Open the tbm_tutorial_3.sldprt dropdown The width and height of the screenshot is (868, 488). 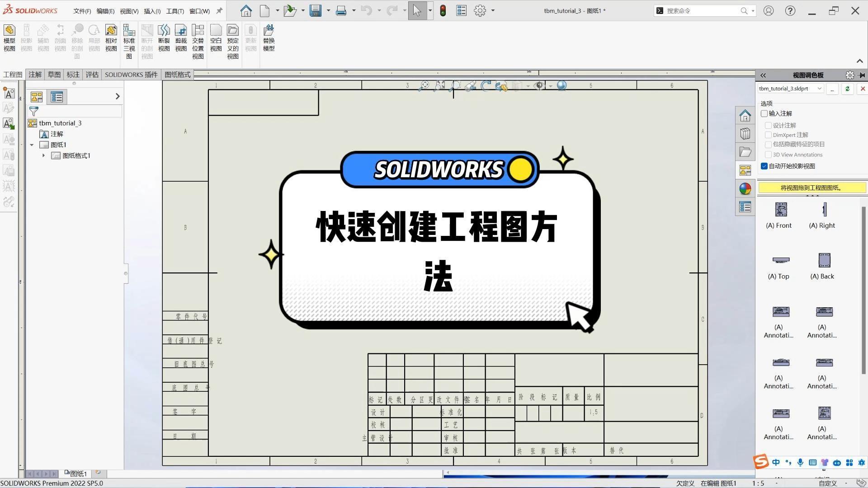pos(819,89)
